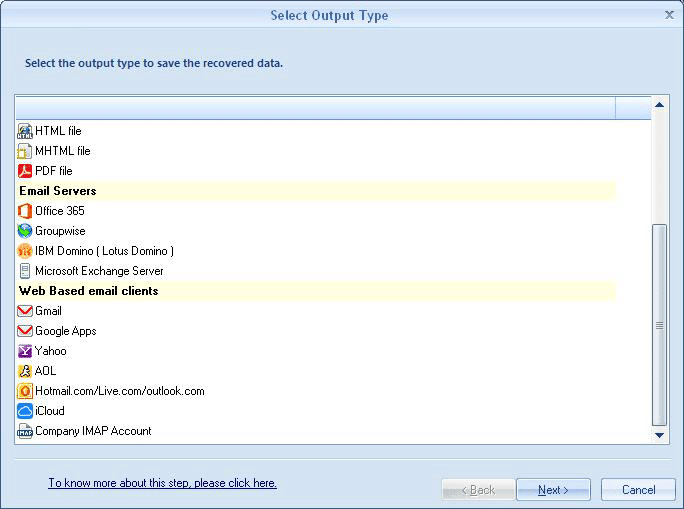Click the Microsoft Exchange Server icon
This screenshot has height=509, width=684.
click(x=25, y=271)
